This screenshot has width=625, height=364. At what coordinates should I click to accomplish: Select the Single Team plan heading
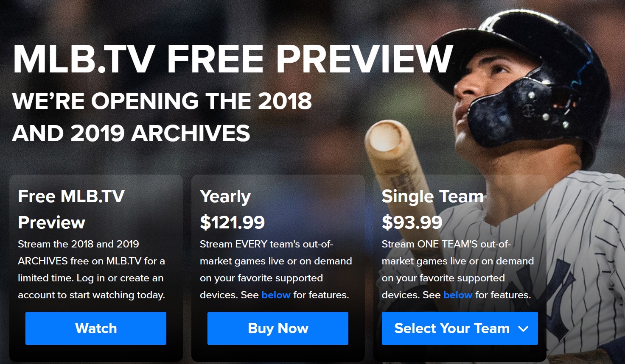tap(432, 197)
